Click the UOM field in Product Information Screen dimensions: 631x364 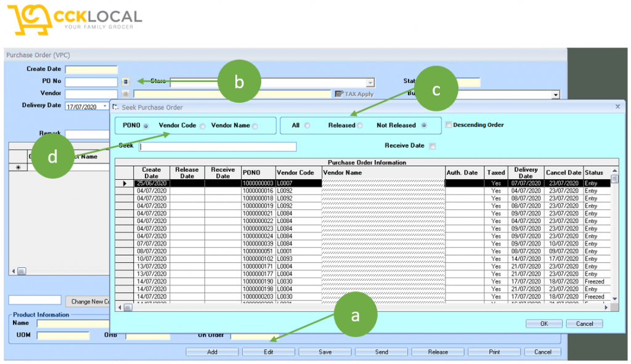[63, 336]
